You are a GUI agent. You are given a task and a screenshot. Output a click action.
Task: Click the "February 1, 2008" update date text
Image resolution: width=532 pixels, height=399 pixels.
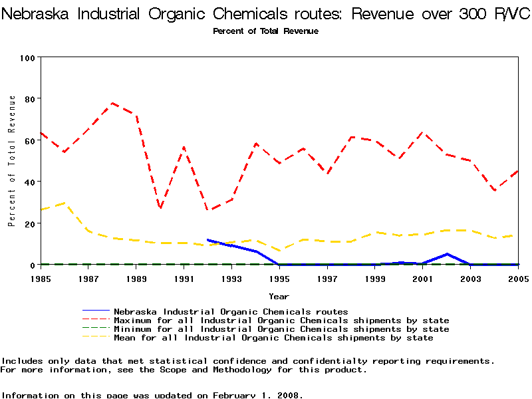point(257,395)
